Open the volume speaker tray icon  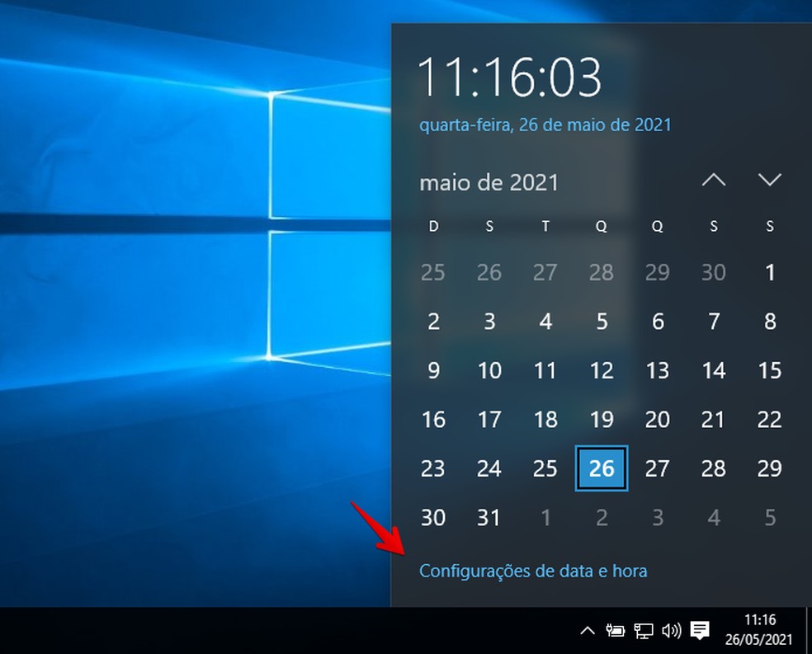(671, 631)
